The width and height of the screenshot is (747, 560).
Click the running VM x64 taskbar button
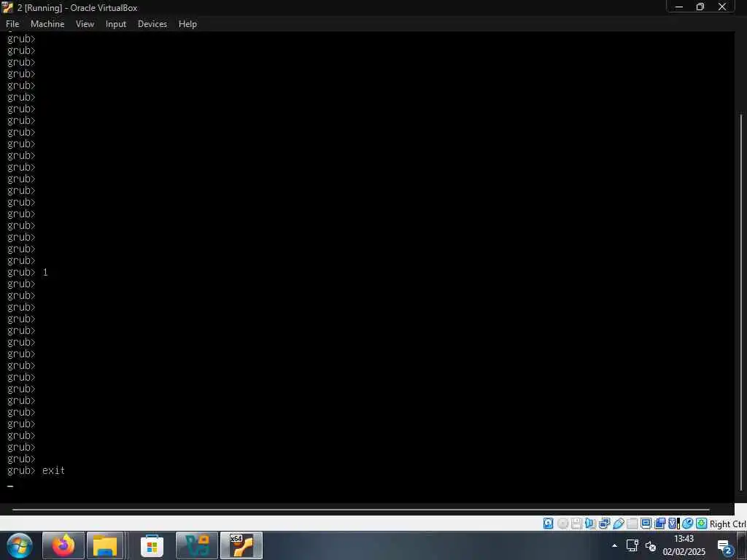(241, 545)
